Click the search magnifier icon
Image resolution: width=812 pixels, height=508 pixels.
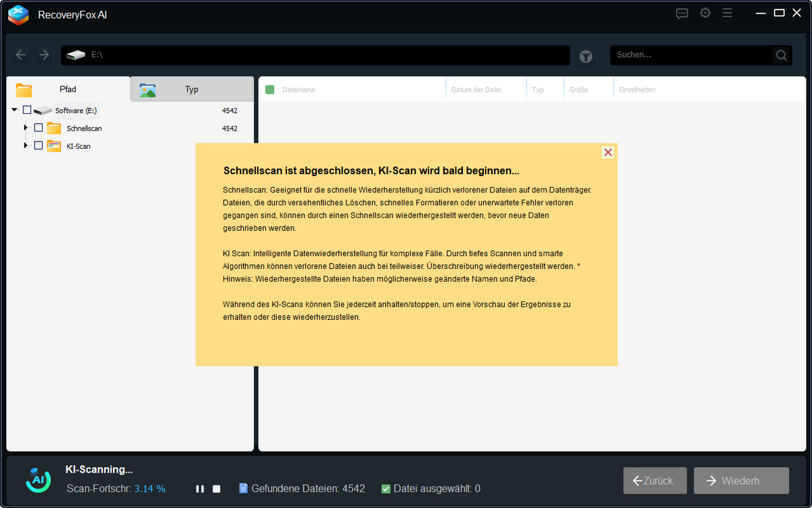[x=781, y=56]
